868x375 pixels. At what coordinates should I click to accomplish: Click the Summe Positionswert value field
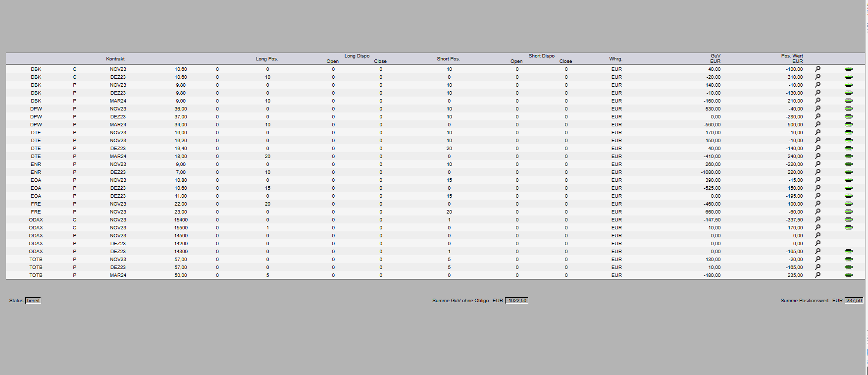(854, 301)
